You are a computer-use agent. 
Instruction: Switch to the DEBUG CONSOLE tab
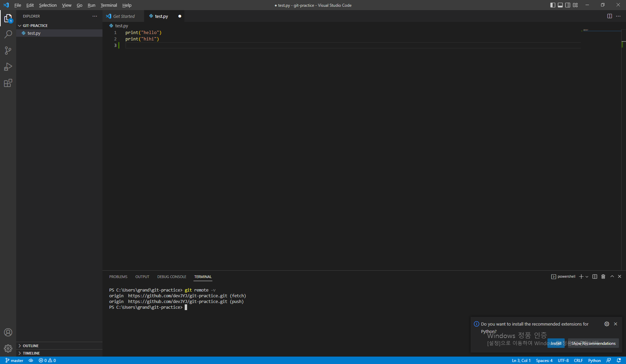pyautogui.click(x=172, y=277)
